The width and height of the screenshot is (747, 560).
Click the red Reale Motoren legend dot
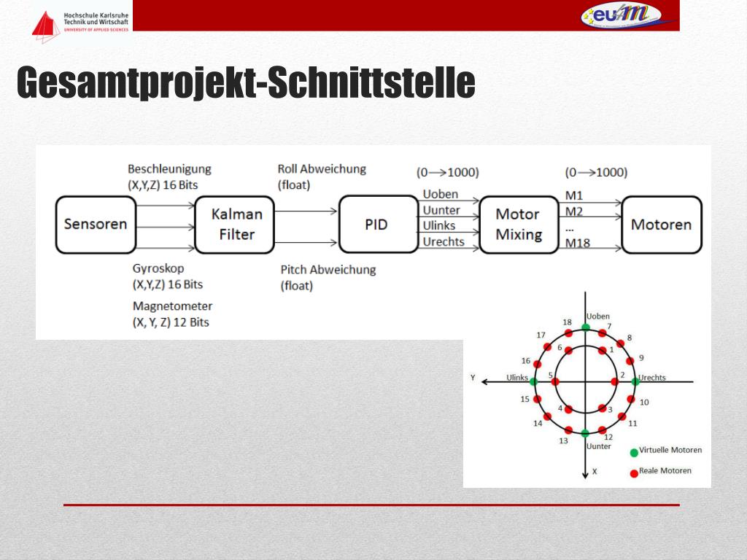pyautogui.click(x=634, y=473)
